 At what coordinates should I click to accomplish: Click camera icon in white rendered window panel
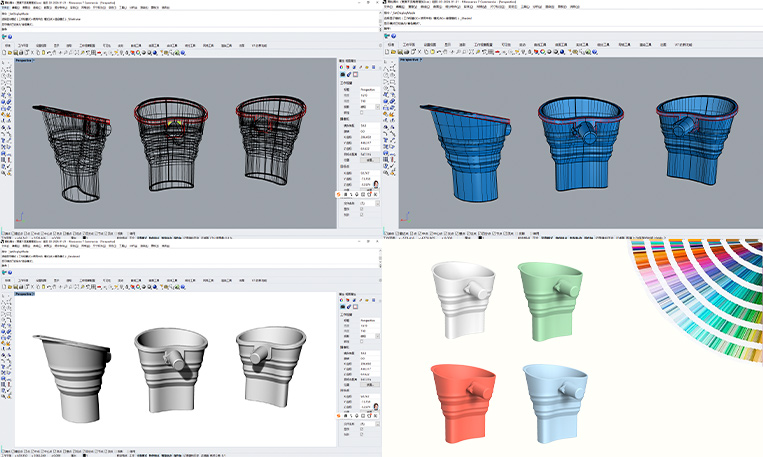click(343, 306)
